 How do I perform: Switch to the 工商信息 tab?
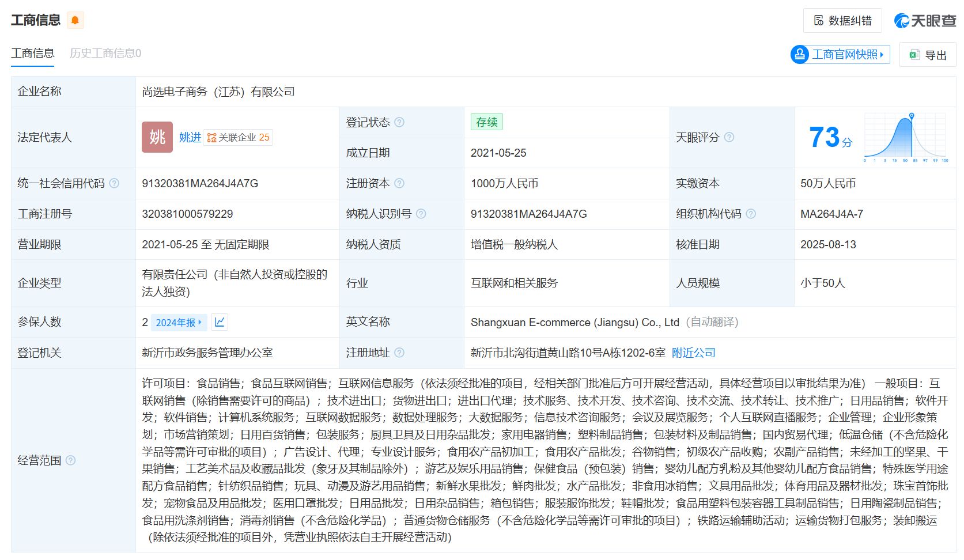pos(33,54)
